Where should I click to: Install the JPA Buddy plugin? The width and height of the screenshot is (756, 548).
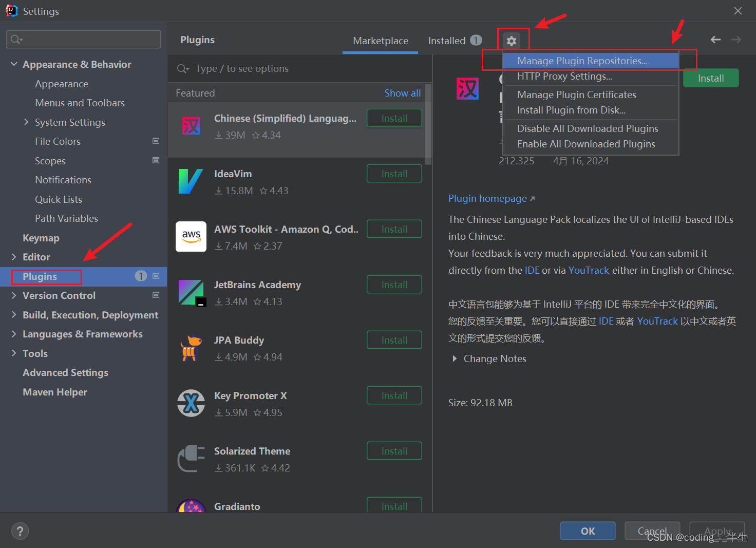[x=394, y=340]
